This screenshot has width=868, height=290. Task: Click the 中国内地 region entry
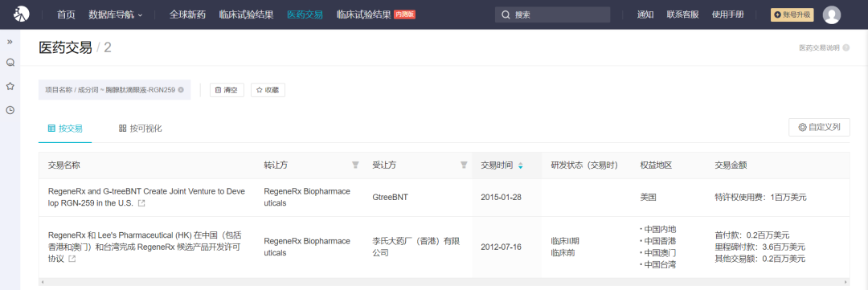659,229
